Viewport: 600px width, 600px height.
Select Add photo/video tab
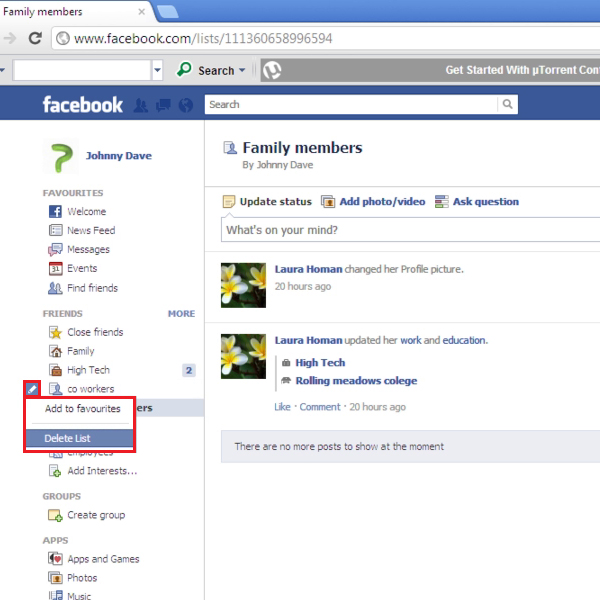click(373, 202)
